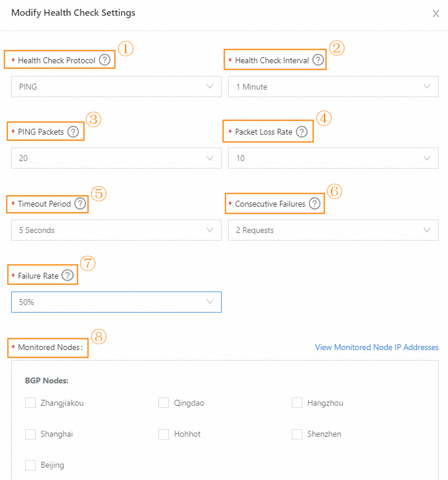Select the Shenzhen node checkbox
Image resolution: width=448 pixels, height=480 pixels.
[297, 434]
